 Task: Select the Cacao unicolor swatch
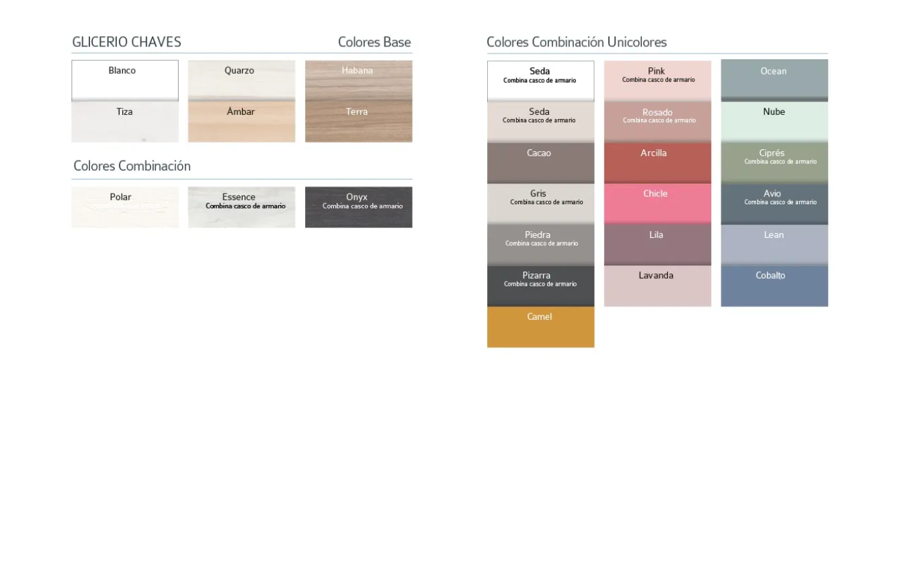(x=540, y=163)
